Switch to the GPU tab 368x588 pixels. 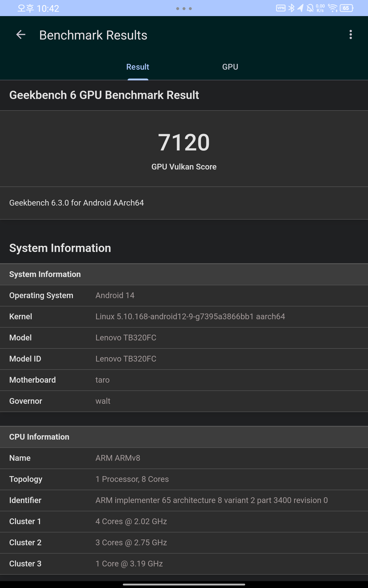[x=230, y=67]
